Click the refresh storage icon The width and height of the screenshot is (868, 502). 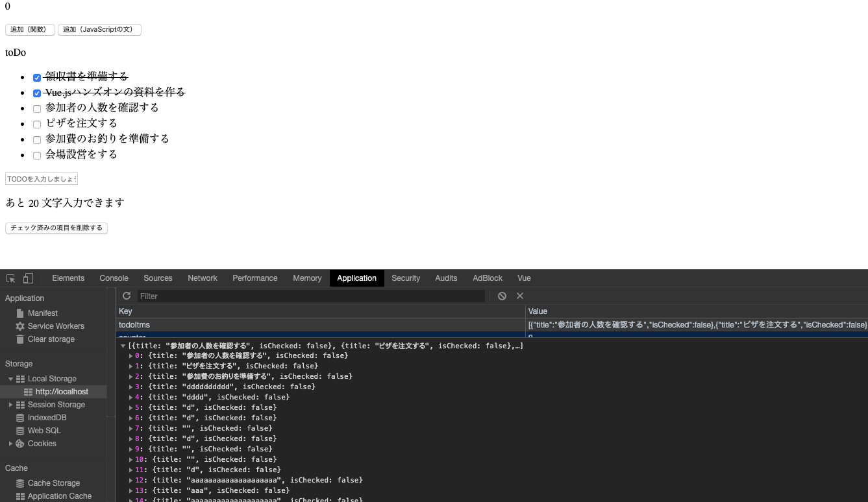127,296
